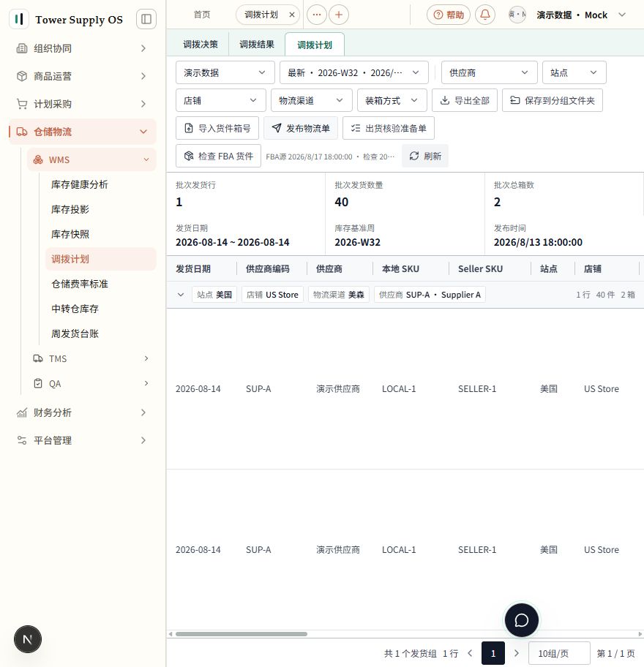Open the more tabs ellipsis button

317,15
